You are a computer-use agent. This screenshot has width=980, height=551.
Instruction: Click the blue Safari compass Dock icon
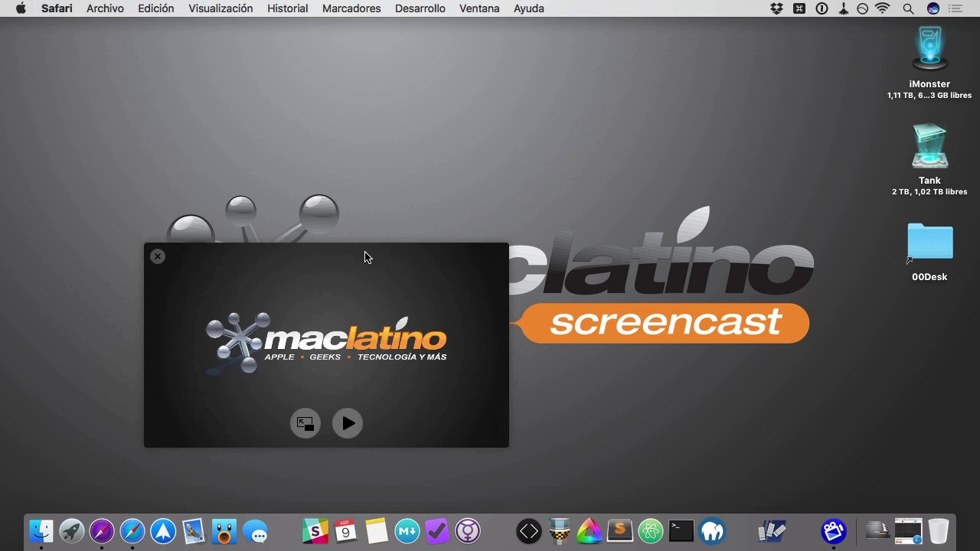(x=132, y=530)
